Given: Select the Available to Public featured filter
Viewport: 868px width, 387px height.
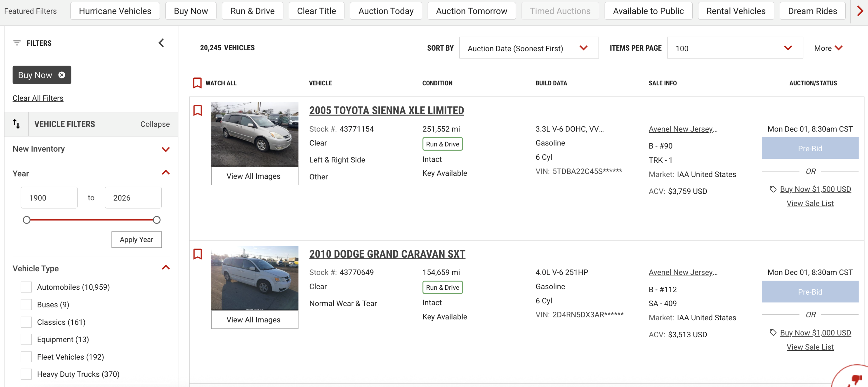Looking at the screenshot, I should coord(648,11).
